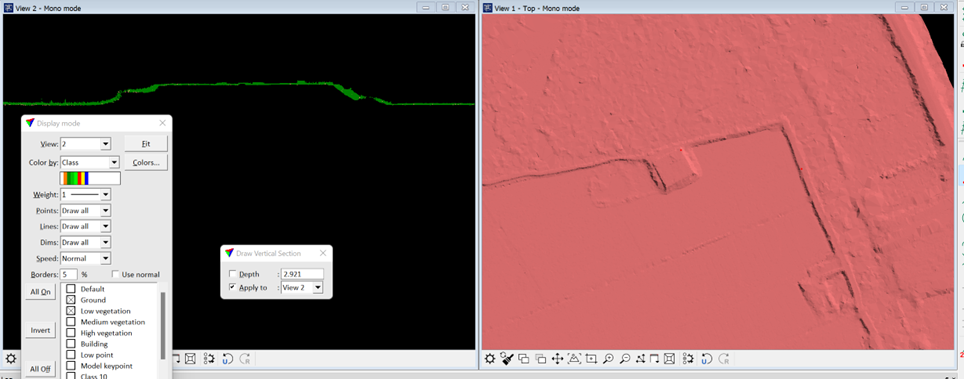Click the Colors... button
The width and height of the screenshot is (964, 379).
pos(146,163)
